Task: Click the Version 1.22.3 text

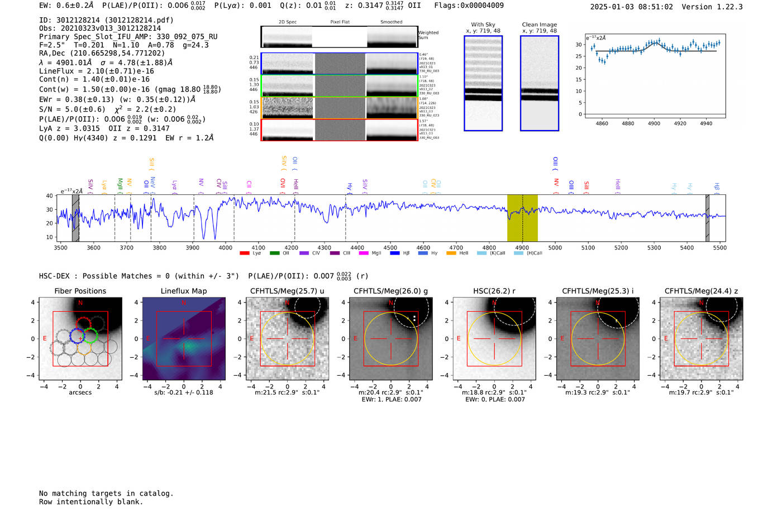Action: point(712,7)
